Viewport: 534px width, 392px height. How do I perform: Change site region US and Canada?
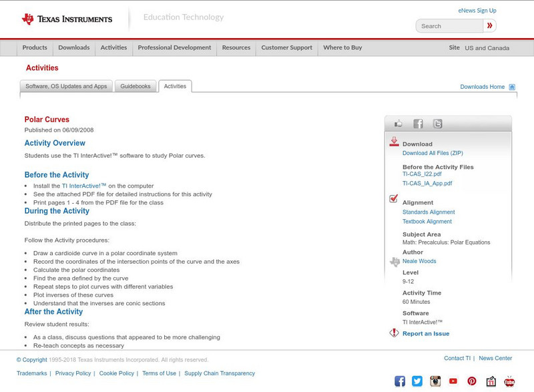point(487,48)
